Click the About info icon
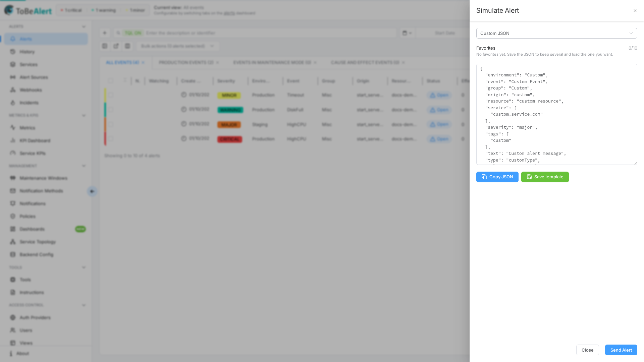 coord(11,353)
